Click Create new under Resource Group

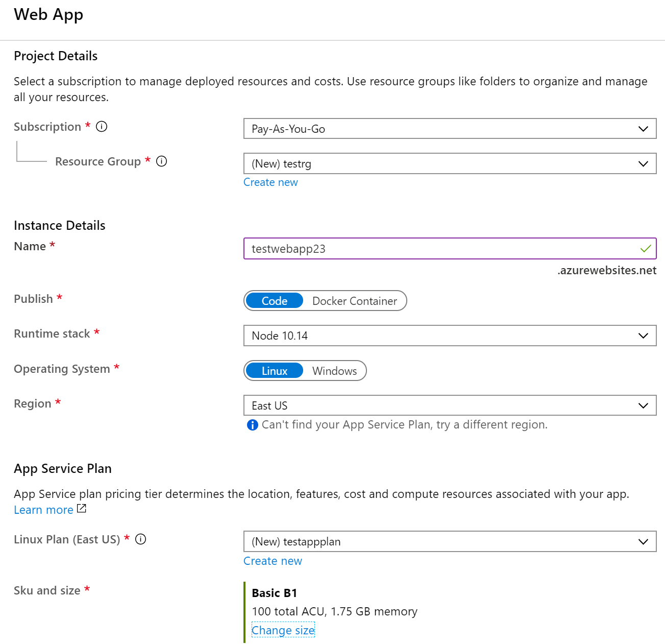pyautogui.click(x=270, y=182)
